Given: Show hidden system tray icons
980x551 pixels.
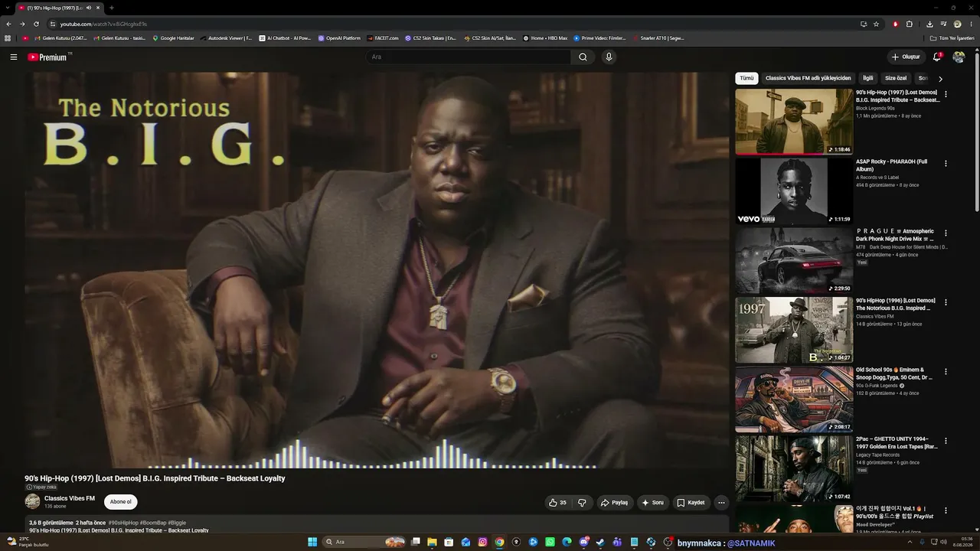Looking at the screenshot, I should coord(910,543).
